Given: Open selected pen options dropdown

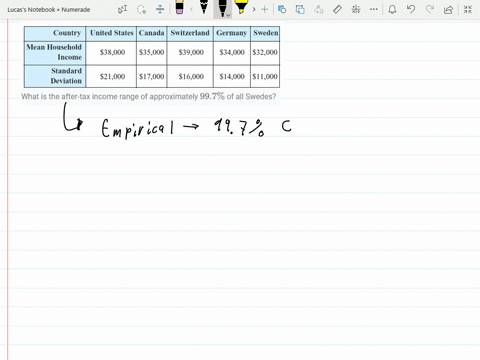Looking at the screenshot, I should click(x=228, y=15).
